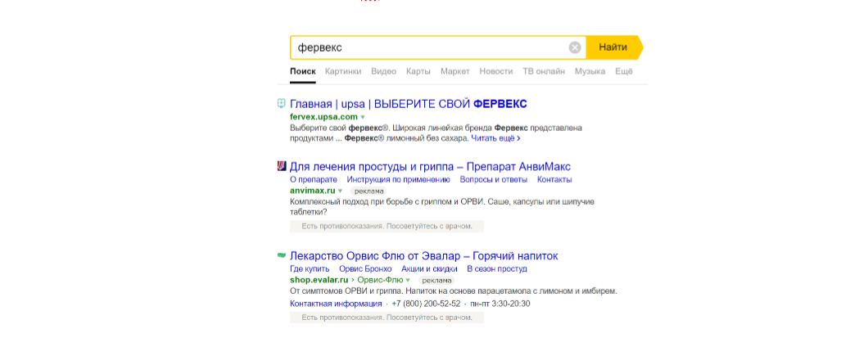Open the Контактная информация link
Screen dimensions: 868x347
pyautogui.click(x=336, y=304)
